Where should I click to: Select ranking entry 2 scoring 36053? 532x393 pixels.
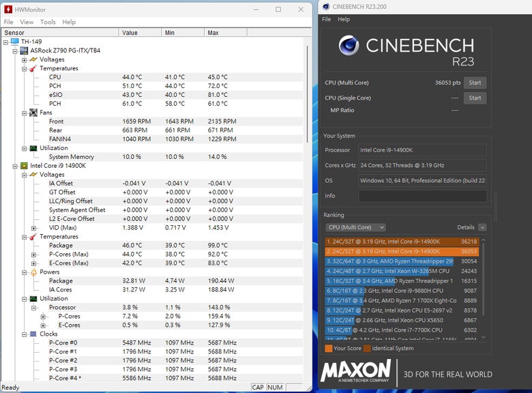pyautogui.click(x=402, y=252)
